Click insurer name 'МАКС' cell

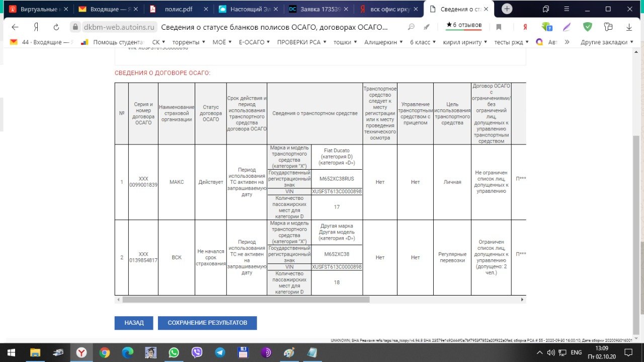[x=177, y=182]
